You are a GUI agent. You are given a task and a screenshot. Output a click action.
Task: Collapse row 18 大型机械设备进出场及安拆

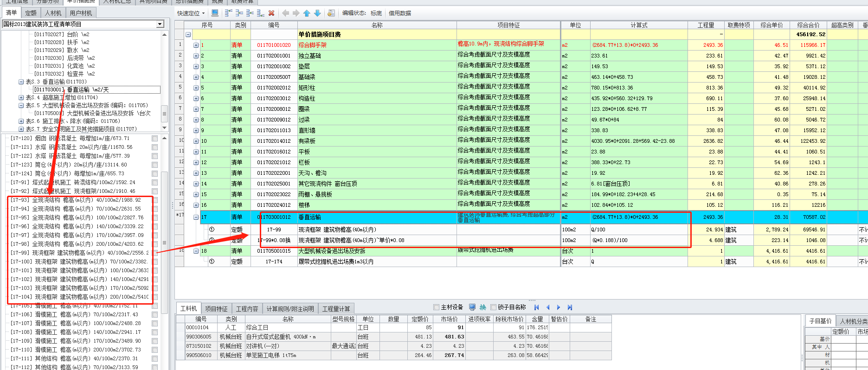pyautogui.click(x=196, y=251)
